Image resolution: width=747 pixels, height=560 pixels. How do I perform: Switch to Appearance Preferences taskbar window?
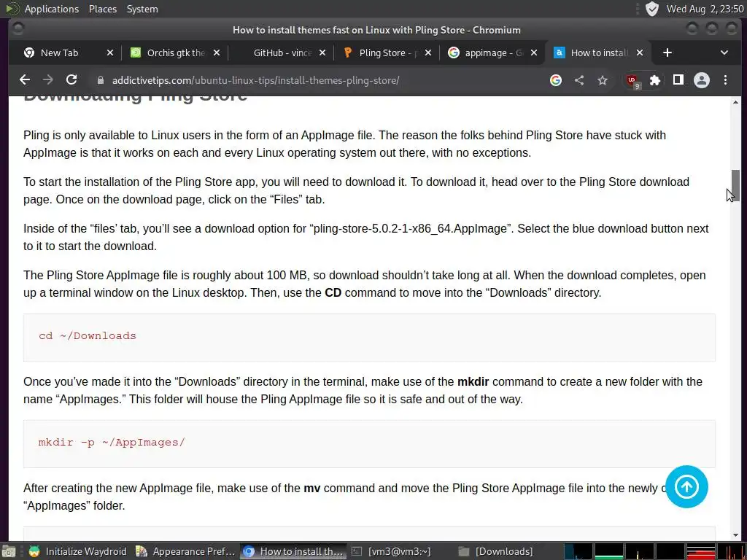pos(186,551)
